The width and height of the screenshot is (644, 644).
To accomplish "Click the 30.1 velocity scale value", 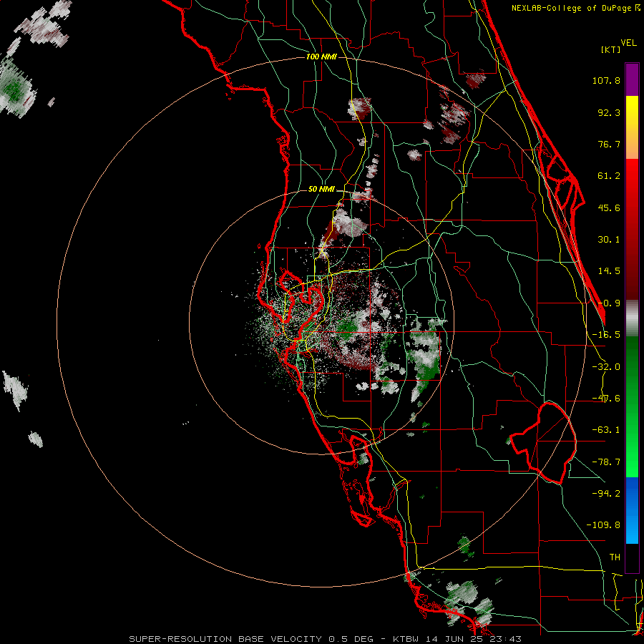I will coord(609,240).
